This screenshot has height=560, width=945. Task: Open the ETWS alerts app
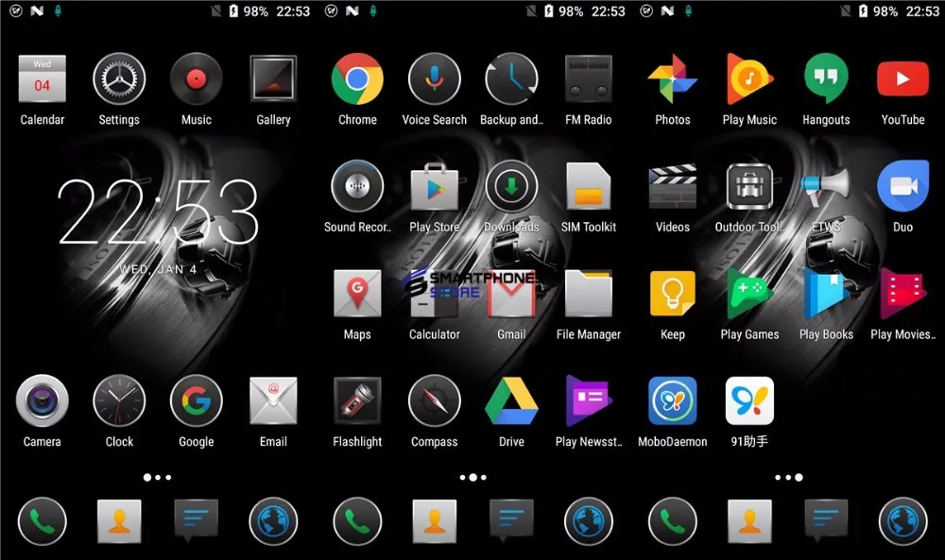826,186
